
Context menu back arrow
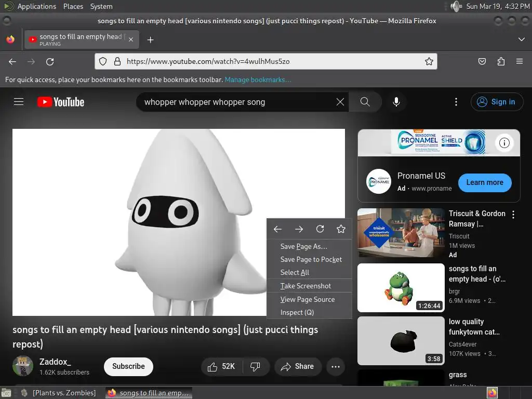coord(277,229)
